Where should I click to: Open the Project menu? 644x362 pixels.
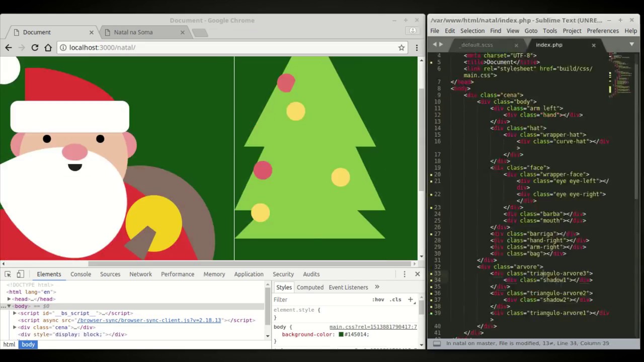tap(572, 31)
